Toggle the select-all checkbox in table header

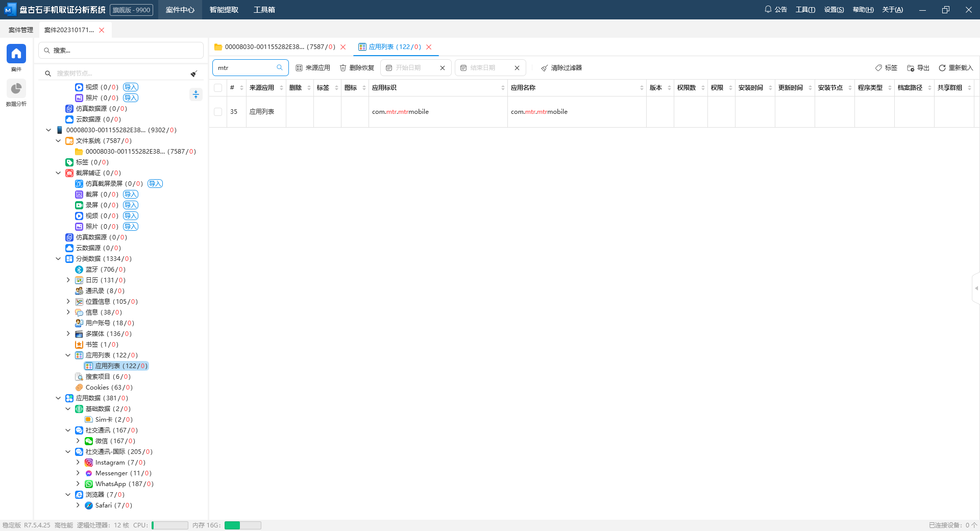click(218, 88)
